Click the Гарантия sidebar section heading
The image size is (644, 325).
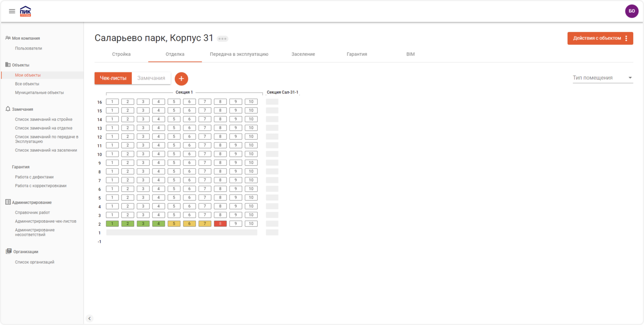point(21,167)
